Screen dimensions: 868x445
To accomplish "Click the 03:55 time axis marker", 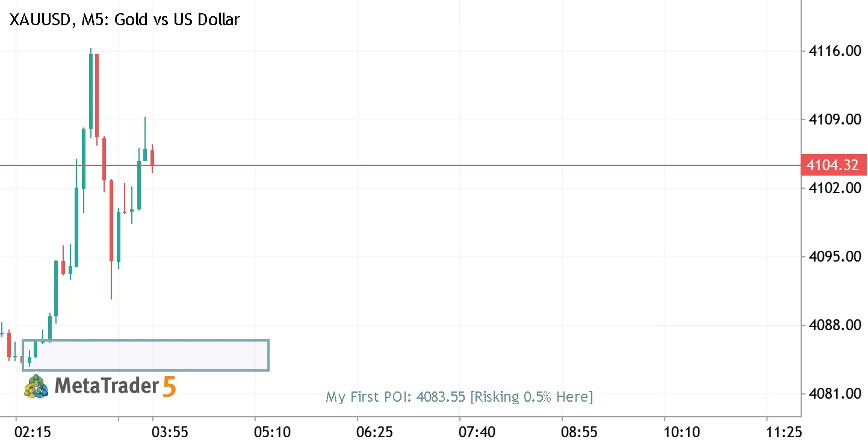I will point(170,432).
